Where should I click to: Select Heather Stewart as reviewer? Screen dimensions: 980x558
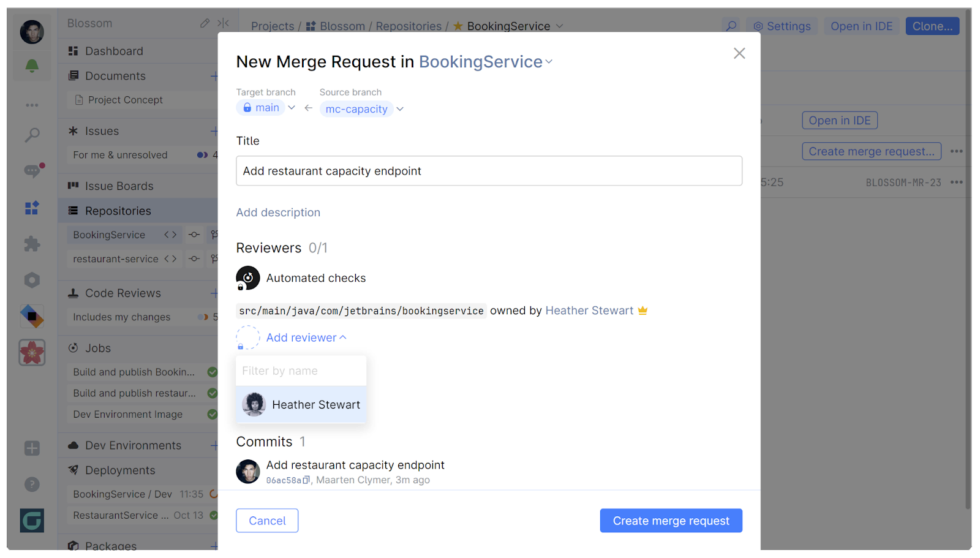tap(301, 405)
